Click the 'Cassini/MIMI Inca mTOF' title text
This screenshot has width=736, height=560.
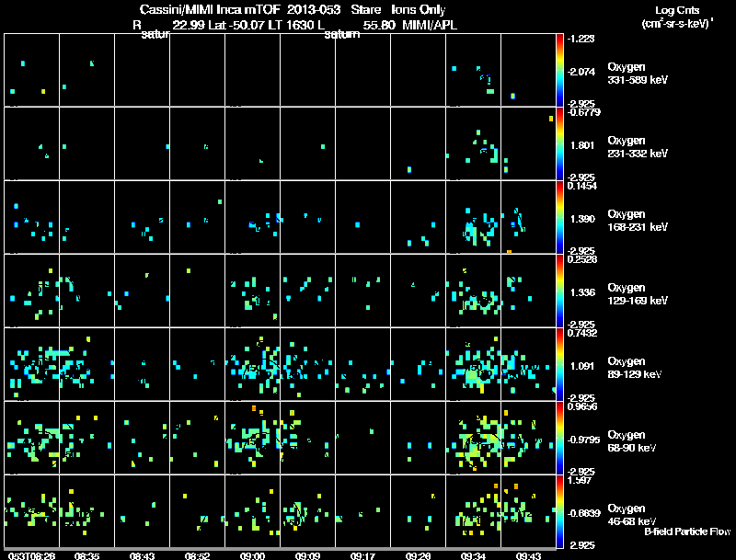210,10
